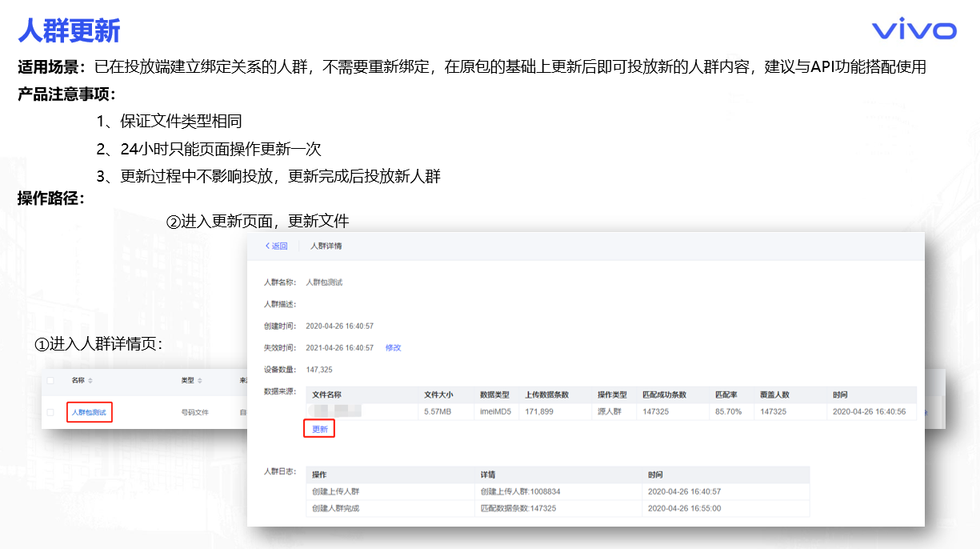Click the 85.70% match rate value
Screen dimensions: 980x549
[x=728, y=411]
